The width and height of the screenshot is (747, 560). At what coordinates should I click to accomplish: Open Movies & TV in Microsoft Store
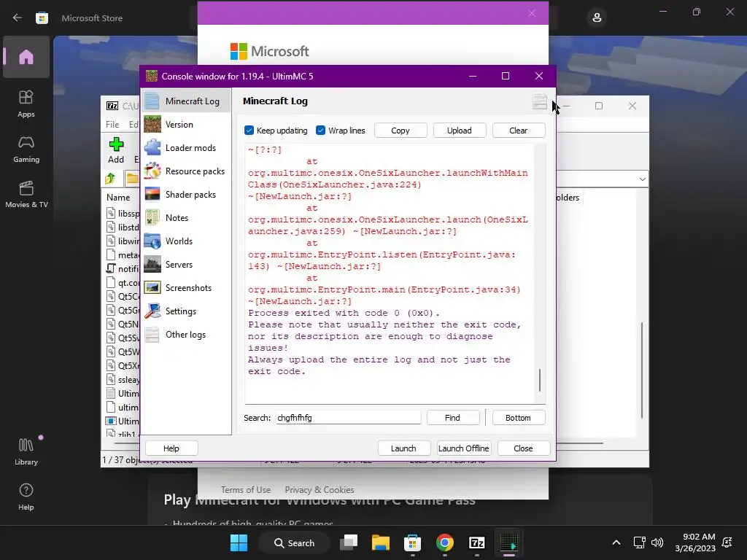[26, 194]
